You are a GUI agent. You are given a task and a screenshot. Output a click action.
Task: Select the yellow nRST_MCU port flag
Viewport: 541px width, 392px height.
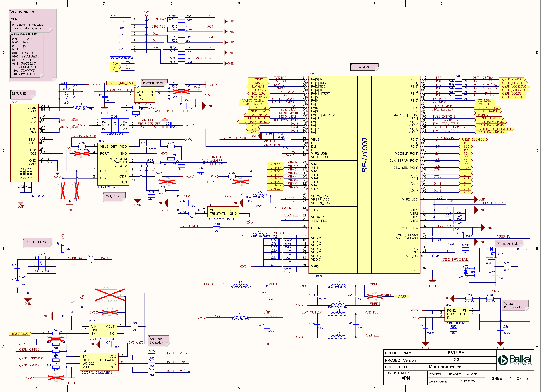tap(20, 334)
